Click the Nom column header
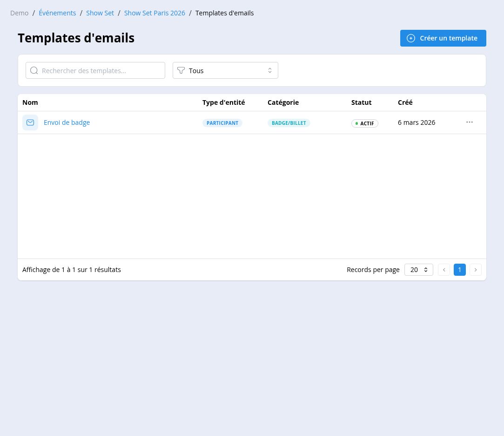The image size is (504, 436). click(x=30, y=102)
